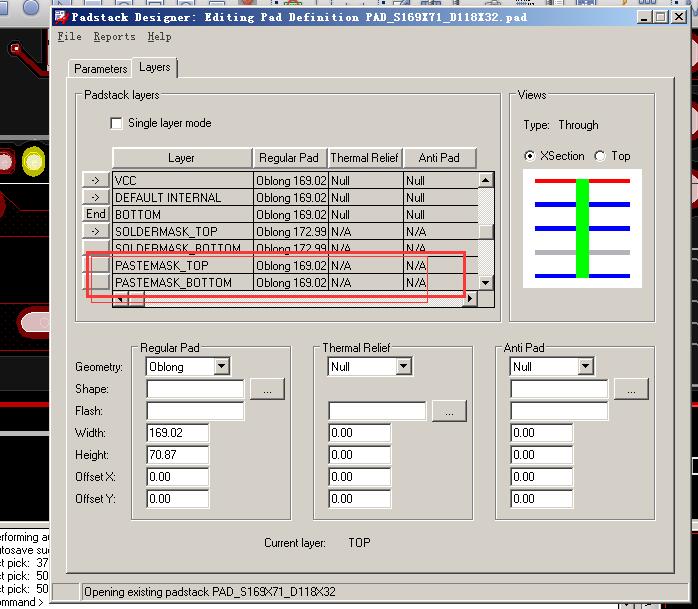The height and width of the screenshot is (609, 698).
Task: Click Opening existing padstack status bar text
Action: [x=210, y=592]
